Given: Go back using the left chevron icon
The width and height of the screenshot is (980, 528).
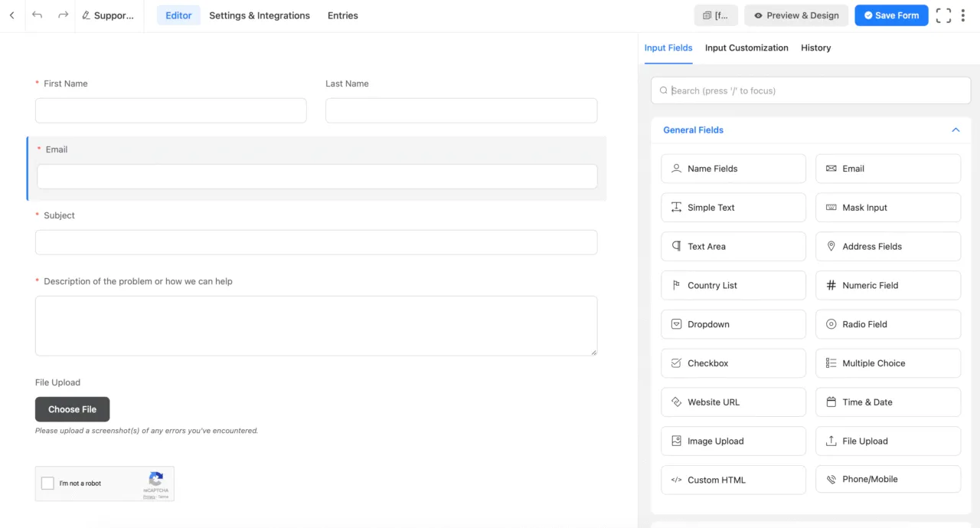Looking at the screenshot, I should pyautogui.click(x=11, y=15).
